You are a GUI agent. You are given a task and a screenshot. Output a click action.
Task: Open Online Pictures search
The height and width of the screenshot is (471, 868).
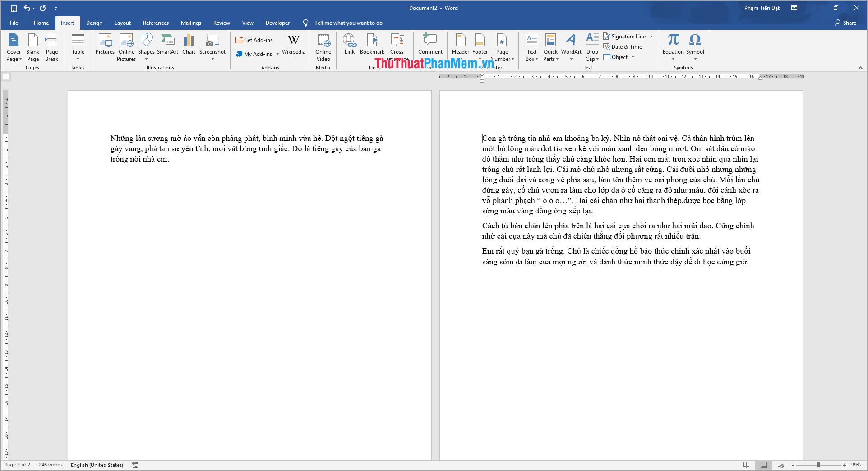126,47
